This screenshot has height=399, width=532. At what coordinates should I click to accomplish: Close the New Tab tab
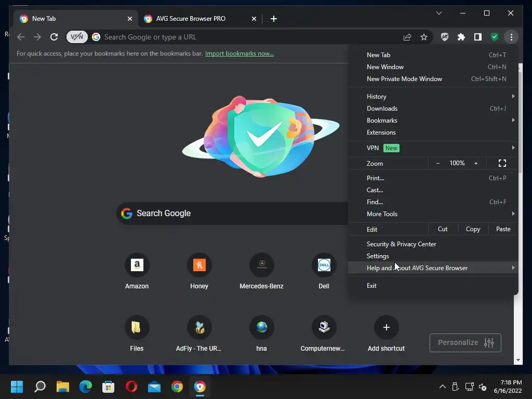(x=129, y=19)
